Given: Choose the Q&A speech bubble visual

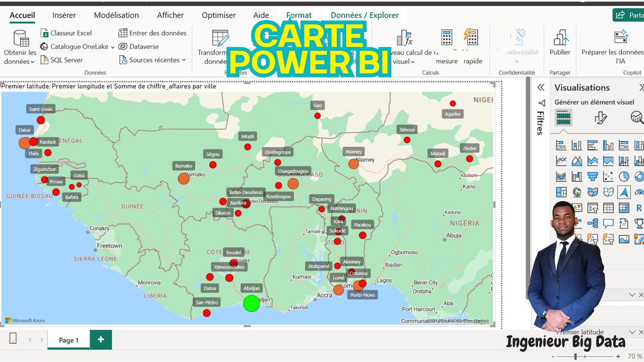Looking at the screenshot, I should click(608, 223).
